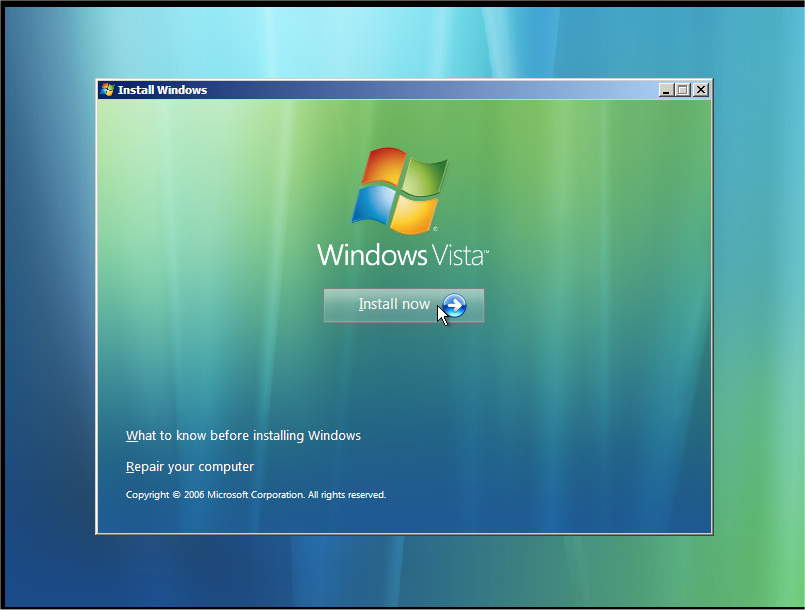Open What to know before installing Windows
This screenshot has height=610, width=805.
[243, 435]
